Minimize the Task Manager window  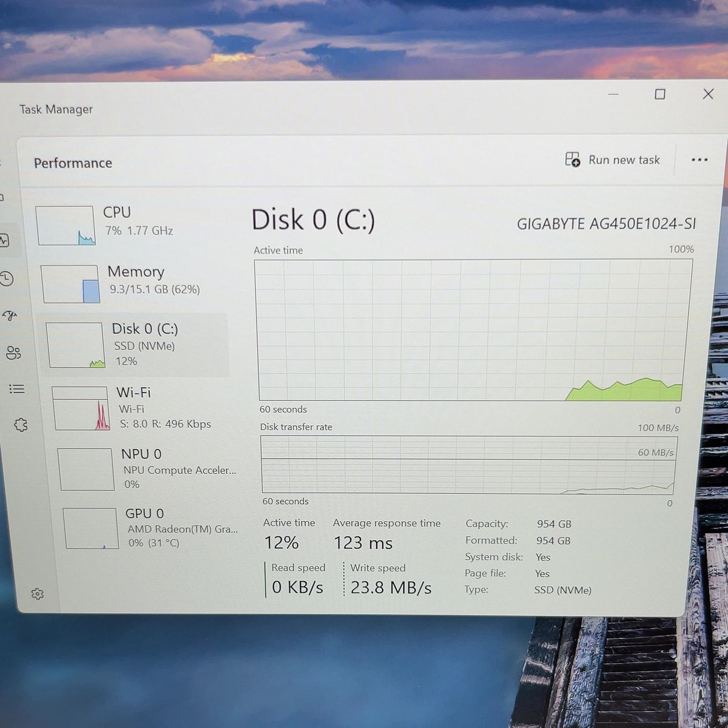coord(613,94)
